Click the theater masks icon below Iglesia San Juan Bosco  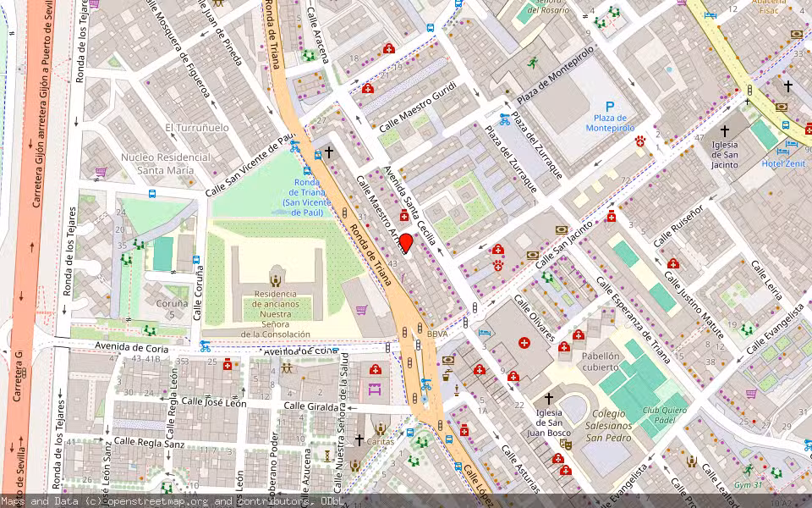click(564, 444)
